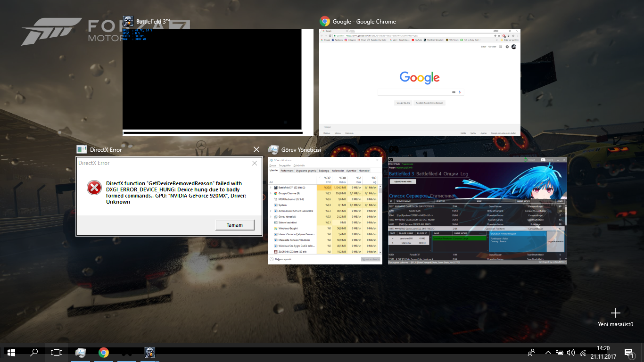Click the Battlefield 3 title icon in Task View
Viewport: 644px width, 362px height.
[128, 21]
